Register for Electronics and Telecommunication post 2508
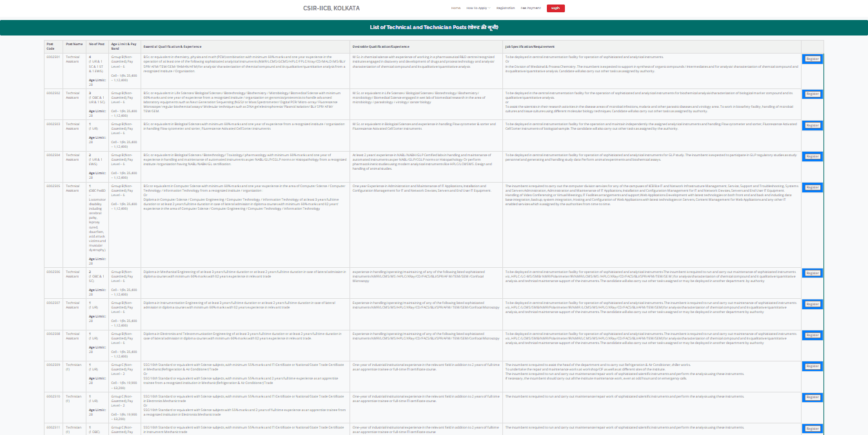 [x=812, y=335]
